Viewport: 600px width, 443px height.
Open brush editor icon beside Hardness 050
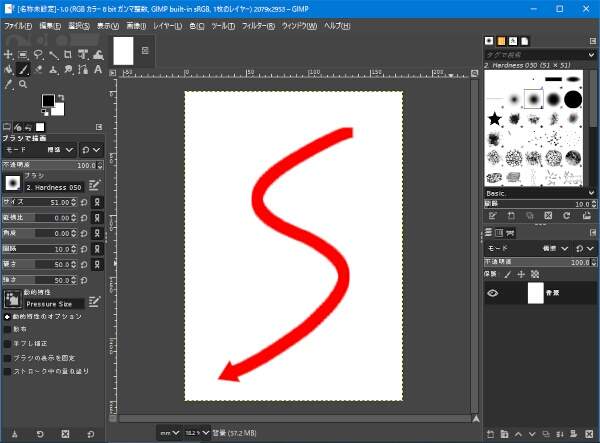(x=94, y=185)
